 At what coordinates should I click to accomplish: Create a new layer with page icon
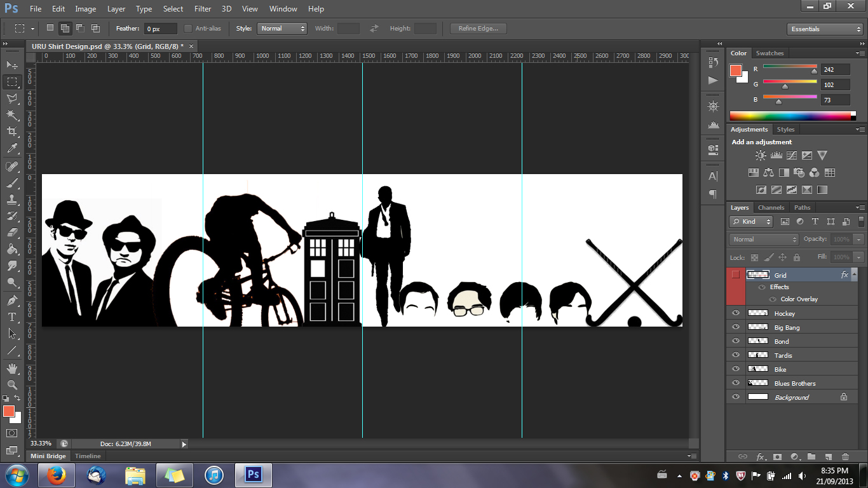pyautogui.click(x=829, y=456)
